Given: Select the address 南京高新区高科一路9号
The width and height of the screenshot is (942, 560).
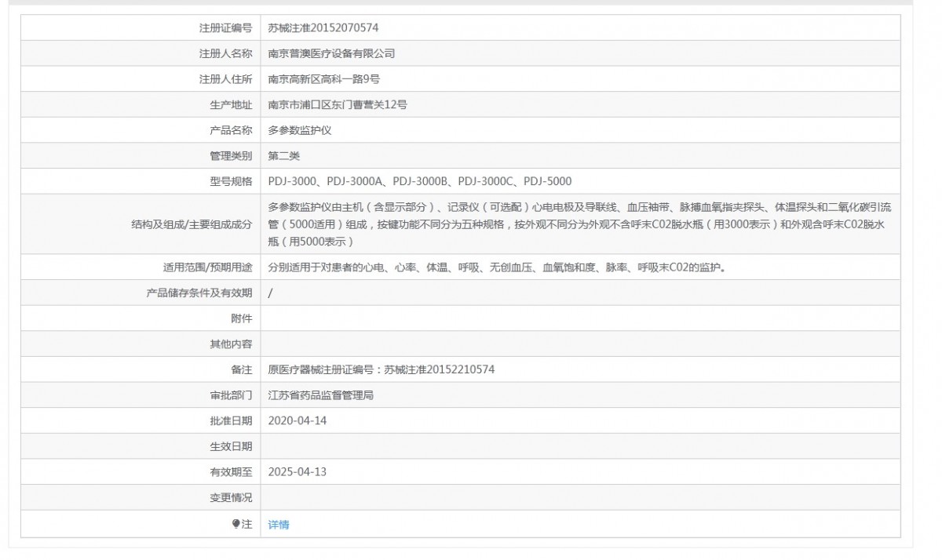Looking at the screenshot, I should point(324,79).
